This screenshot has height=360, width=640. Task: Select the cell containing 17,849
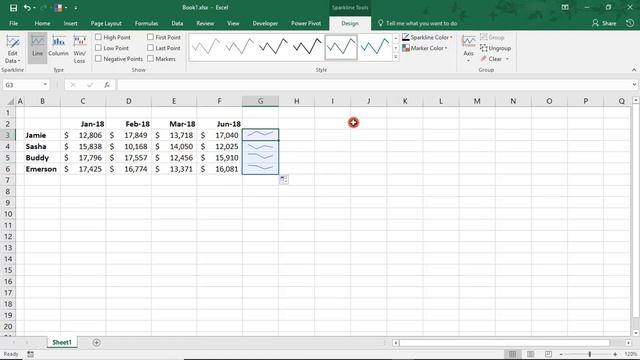129,135
